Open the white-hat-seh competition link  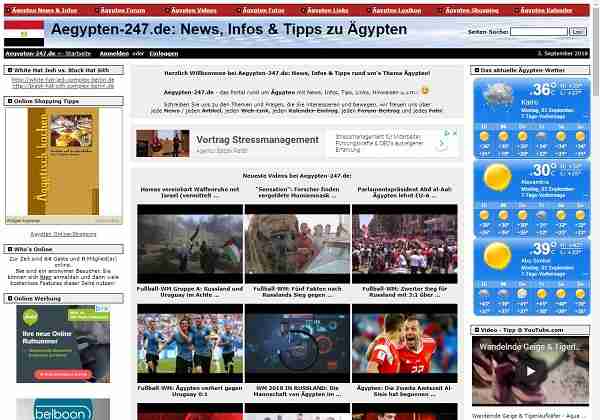coord(63,80)
